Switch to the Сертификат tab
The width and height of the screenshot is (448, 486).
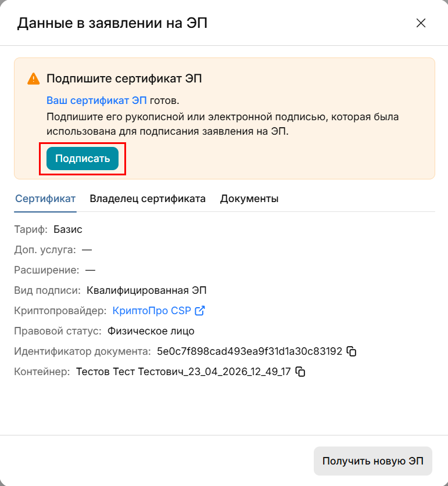pos(45,199)
